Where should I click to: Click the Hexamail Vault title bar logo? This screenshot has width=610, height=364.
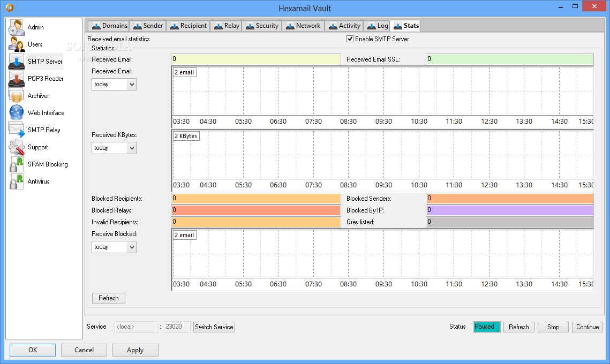(10, 7)
